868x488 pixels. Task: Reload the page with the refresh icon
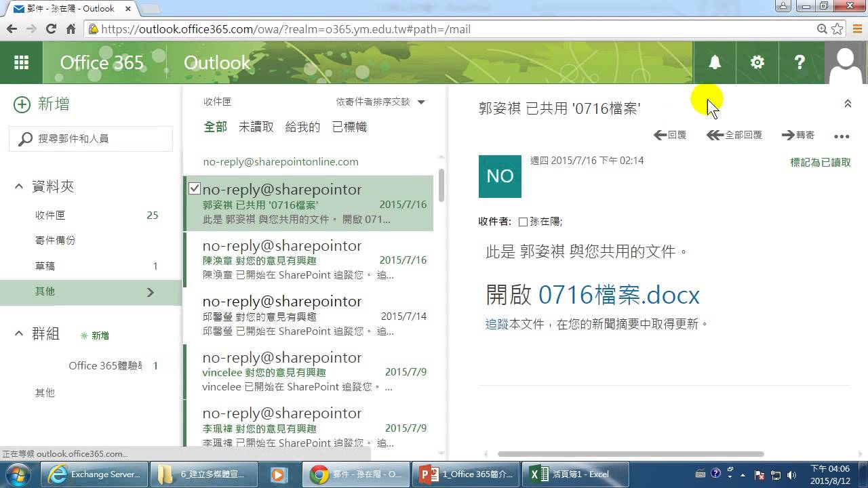(x=51, y=29)
